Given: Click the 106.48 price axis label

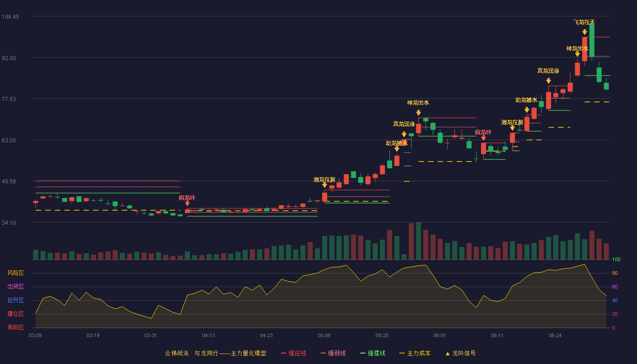Looking at the screenshot, I should (10, 17).
